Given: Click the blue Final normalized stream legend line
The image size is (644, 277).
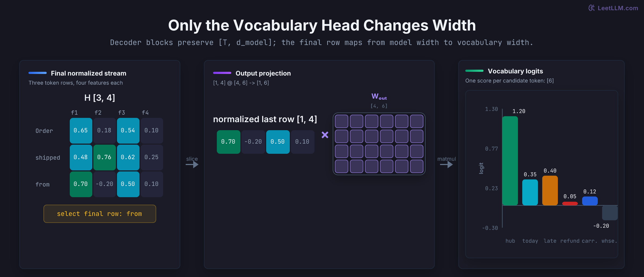Looking at the screenshot, I should pos(38,73).
